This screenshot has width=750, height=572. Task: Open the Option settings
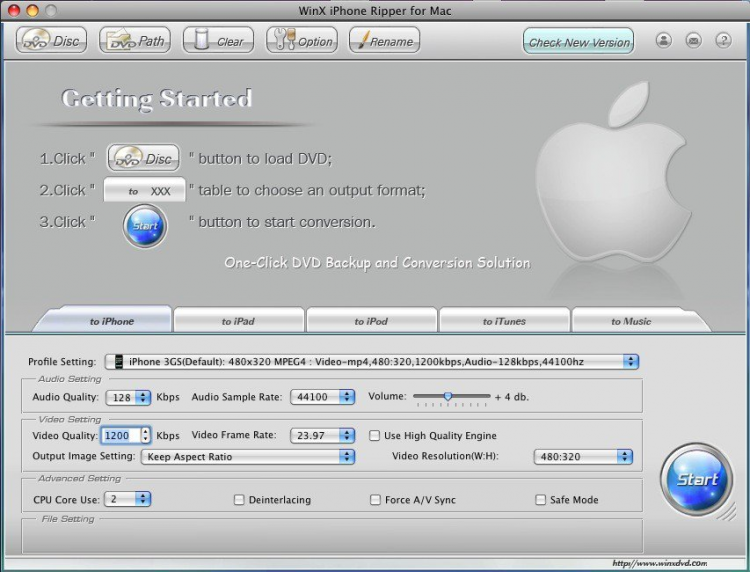click(302, 40)
